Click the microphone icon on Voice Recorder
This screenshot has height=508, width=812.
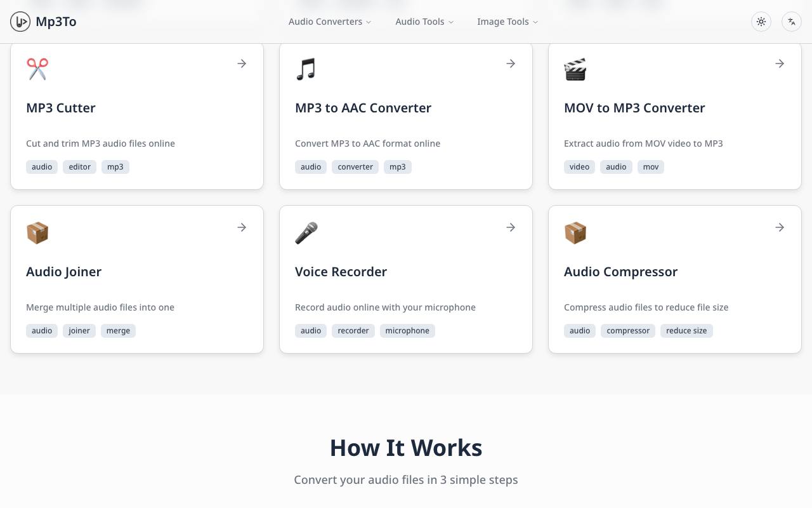(306, 233)
